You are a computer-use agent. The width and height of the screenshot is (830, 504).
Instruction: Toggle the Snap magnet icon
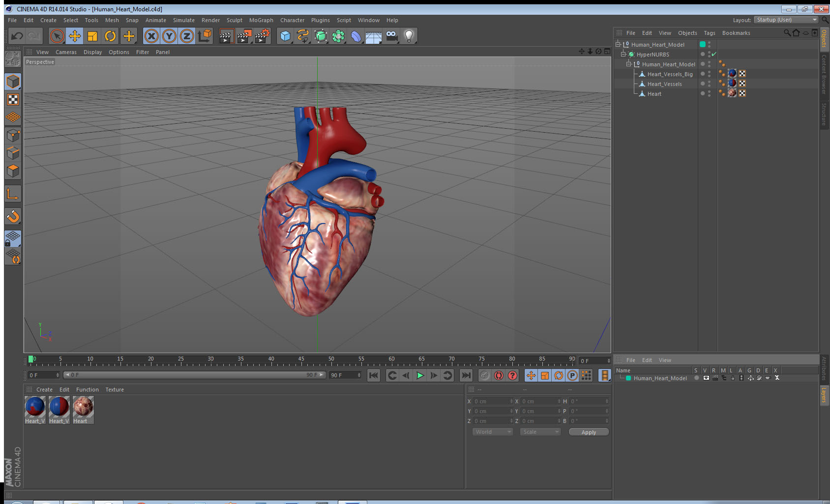pos(13,216)
